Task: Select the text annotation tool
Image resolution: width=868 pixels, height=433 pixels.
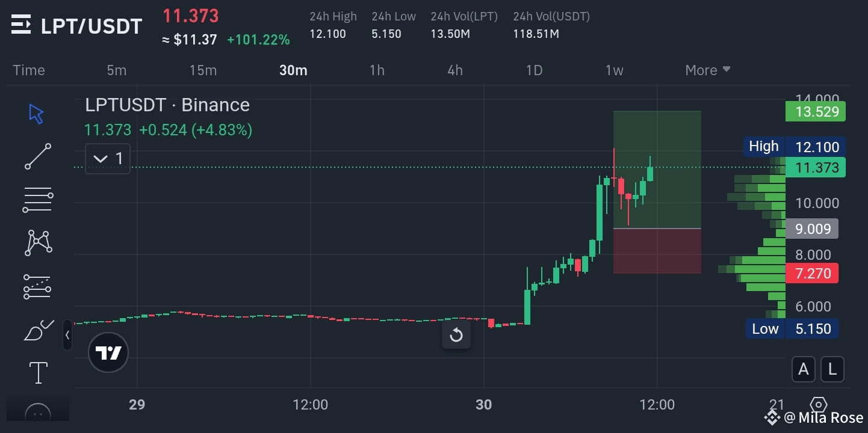Action: point(37,372)
